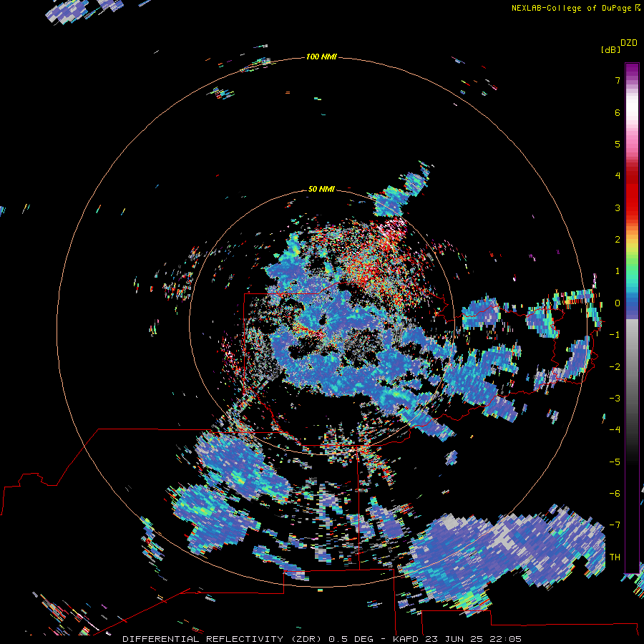
Task: Click the KAPD radar station identifier
Action: (x=406, y=639)
